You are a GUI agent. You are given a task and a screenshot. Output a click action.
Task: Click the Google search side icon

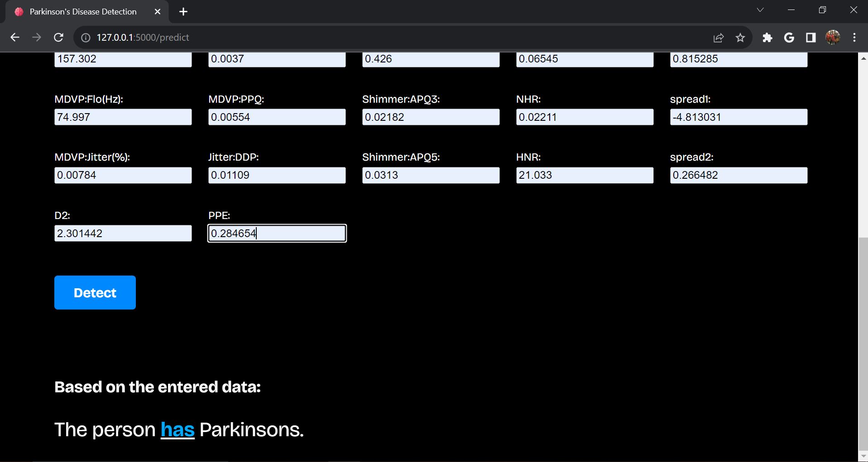[789, 38]
